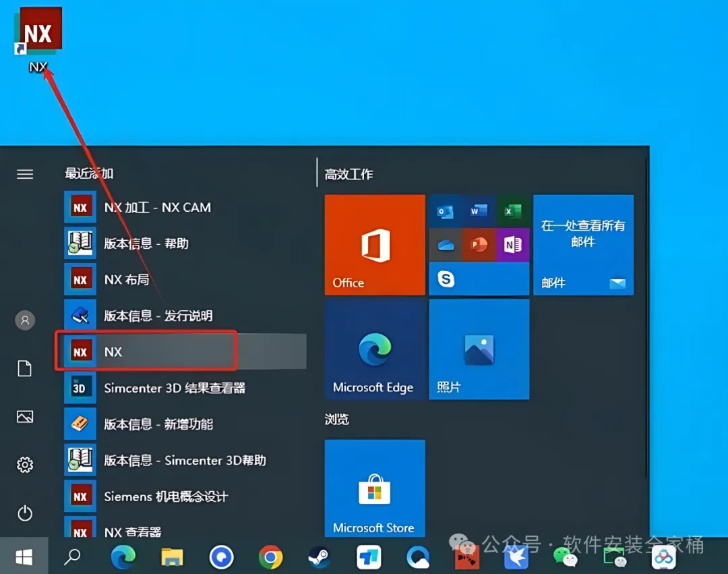Click the 最近添加 section header
This screenshot has width=728, height=574.
point(89,173)
